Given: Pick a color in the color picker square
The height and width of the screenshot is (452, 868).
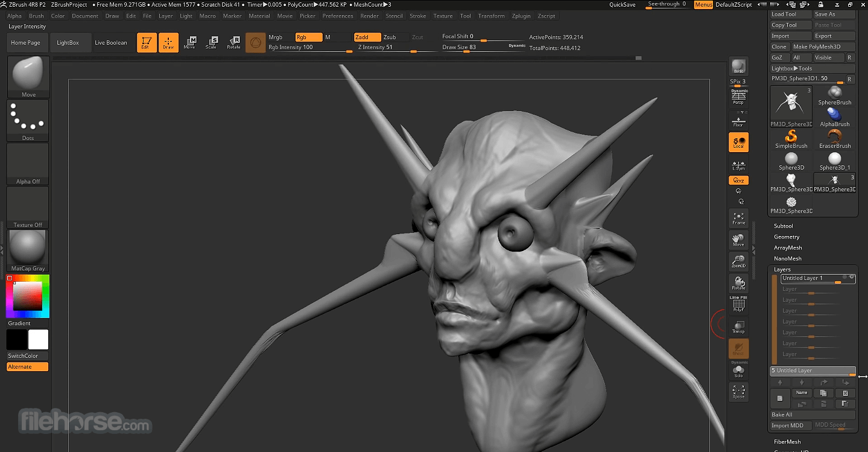Looking at the screenshot, I should (28, 296).
